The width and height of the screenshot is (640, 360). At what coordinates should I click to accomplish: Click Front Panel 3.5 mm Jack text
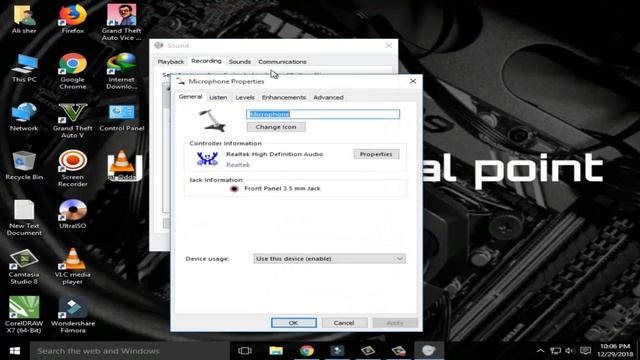click(282, 188)
